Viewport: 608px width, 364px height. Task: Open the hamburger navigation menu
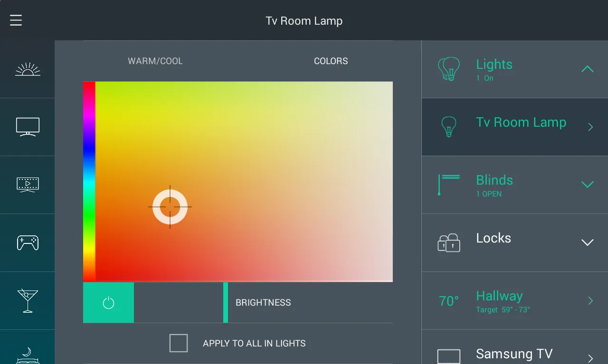point(16,20)
